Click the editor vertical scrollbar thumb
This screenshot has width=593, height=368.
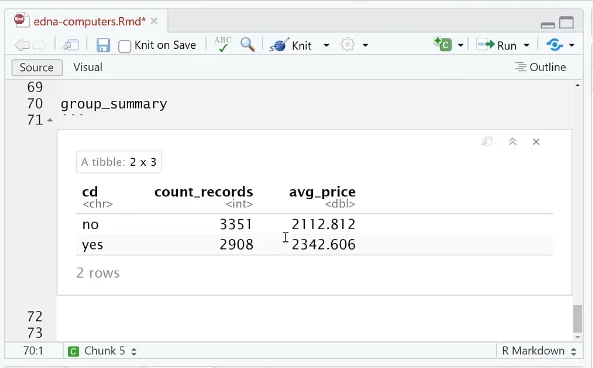point(577,318)
